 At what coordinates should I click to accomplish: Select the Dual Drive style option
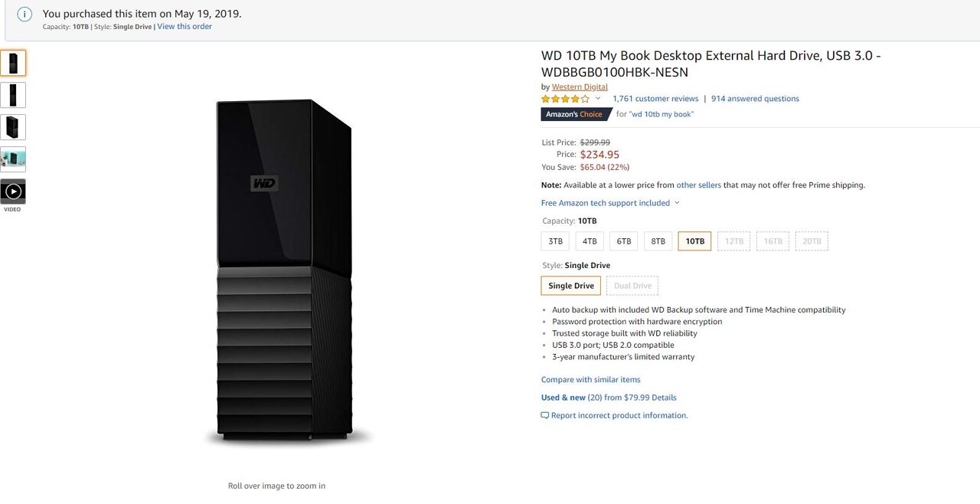[x=632, y=286]
